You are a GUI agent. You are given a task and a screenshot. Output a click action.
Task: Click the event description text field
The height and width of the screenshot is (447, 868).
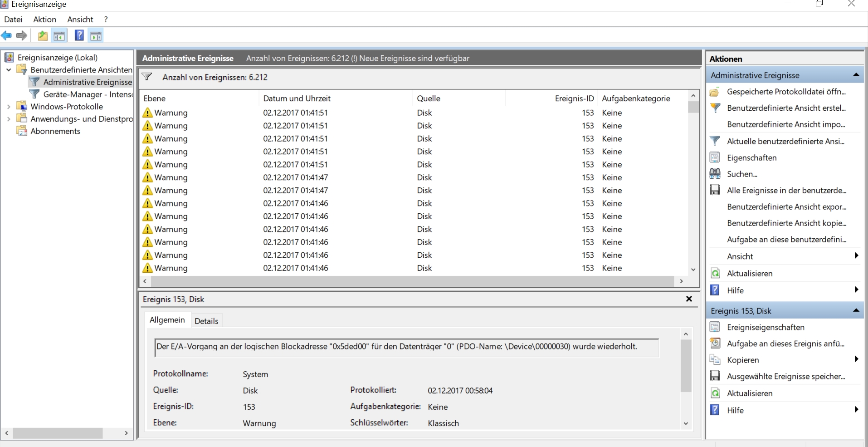pyautogui.click(x=406, y=347)
